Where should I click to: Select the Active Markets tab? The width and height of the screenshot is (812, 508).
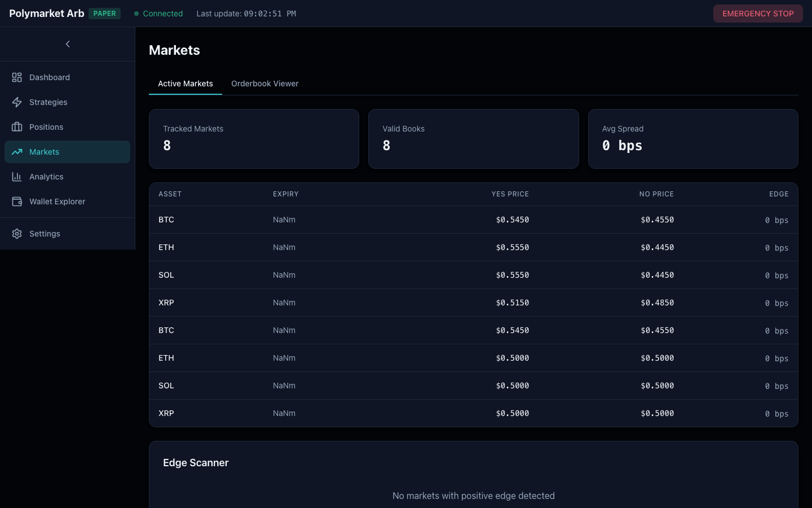pyautogui.click(x=186, y=84)
